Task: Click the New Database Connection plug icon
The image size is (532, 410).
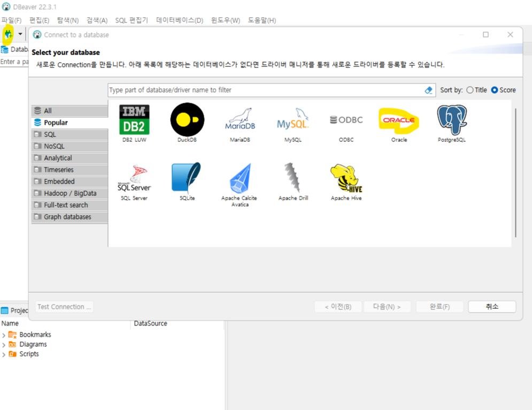Action: tap(8, 34)
